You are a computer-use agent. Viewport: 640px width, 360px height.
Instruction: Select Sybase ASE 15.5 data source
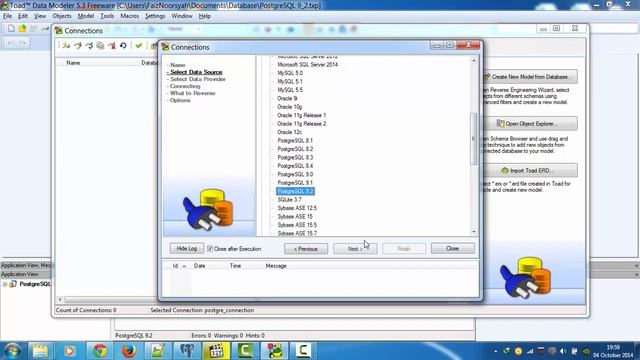tap(297, 225)
